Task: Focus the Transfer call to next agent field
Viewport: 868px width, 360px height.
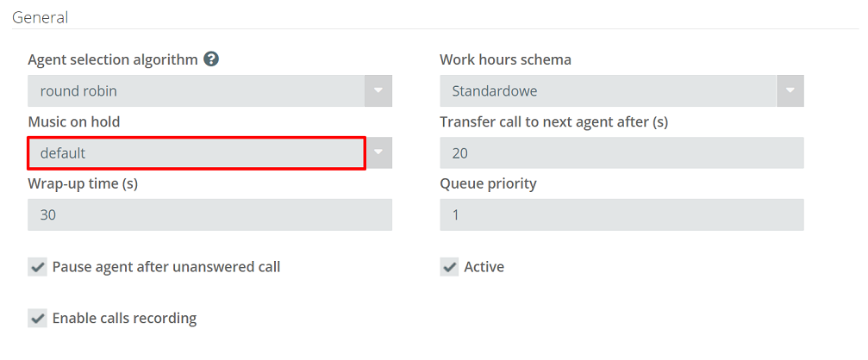Action: coord(622,153)
